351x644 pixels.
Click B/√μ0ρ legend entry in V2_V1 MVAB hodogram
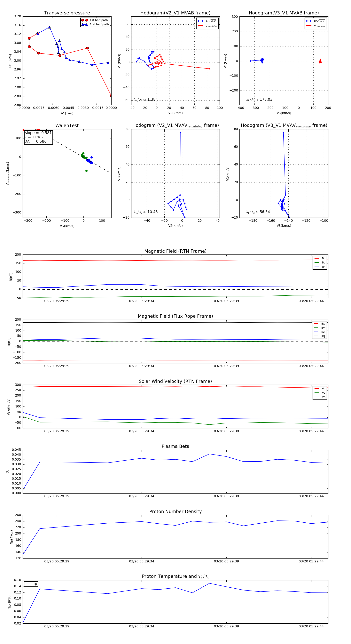click(x=207, y=21)
